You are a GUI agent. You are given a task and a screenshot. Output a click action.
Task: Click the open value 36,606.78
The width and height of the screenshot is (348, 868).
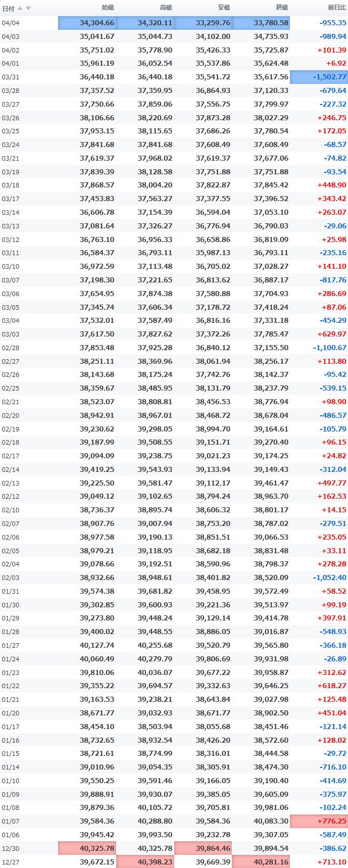point(97,212)
